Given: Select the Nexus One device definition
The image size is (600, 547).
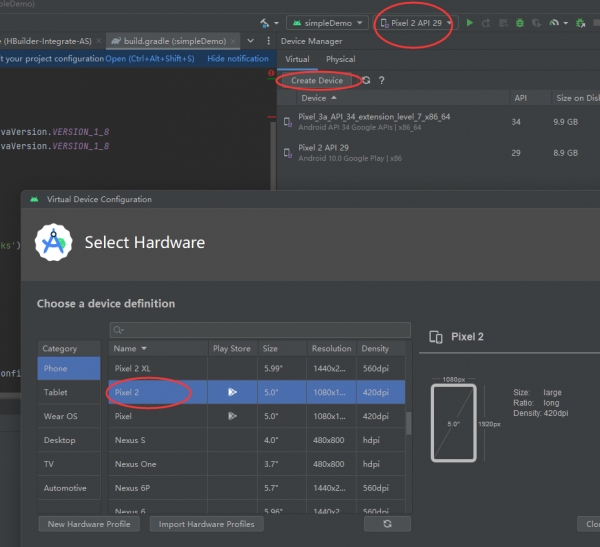Looking at the screenshot, I should [x=257, y=464].
